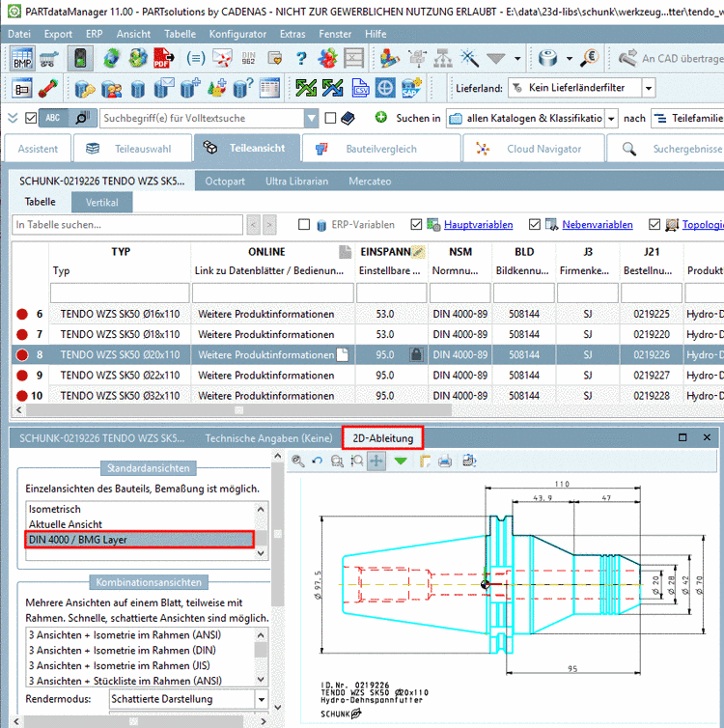Screen dimensions: 724x728
Task: Open the Lieferland filter dropdown
Action: point(648,88)
